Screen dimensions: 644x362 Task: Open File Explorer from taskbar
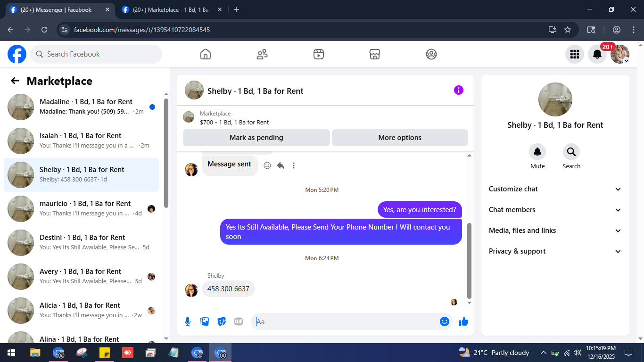(35, 353)
